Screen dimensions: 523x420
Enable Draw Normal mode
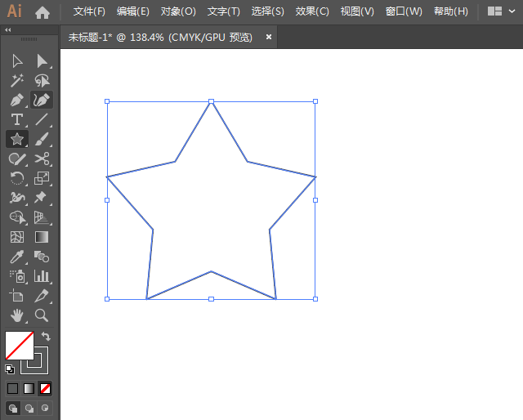[x=13, y=409]
